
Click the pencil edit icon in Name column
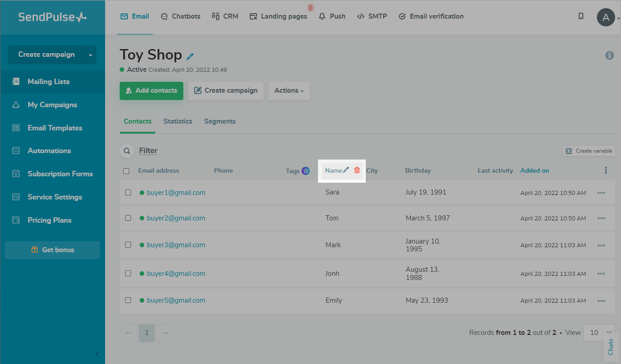tap(346, 170)
